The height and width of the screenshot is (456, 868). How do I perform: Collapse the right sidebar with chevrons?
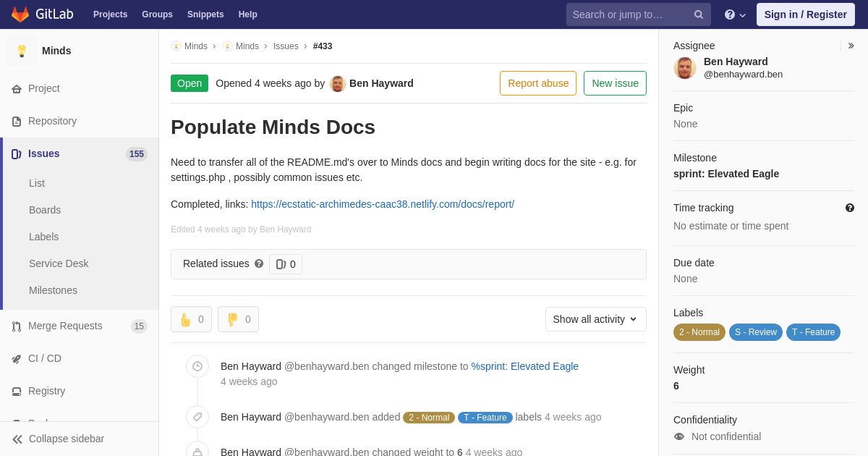click(851, 46)
